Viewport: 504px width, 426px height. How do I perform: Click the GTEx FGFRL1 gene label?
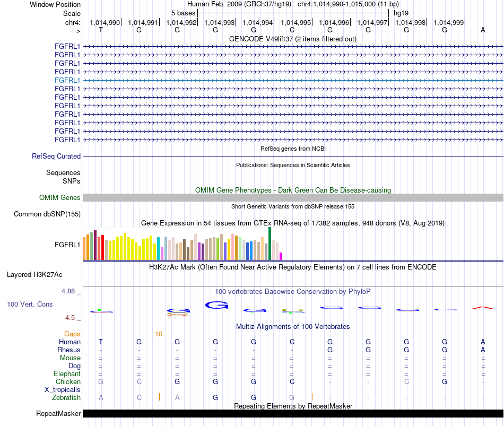coord(67,245)
